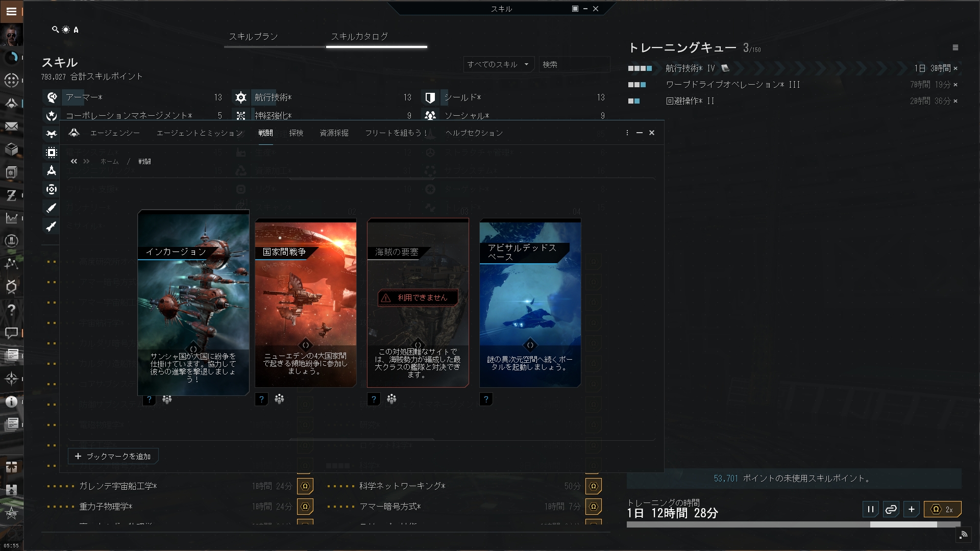
Task: Open the training queue hamburger menu
Action: pyautogui.click(x=955, y=47)
